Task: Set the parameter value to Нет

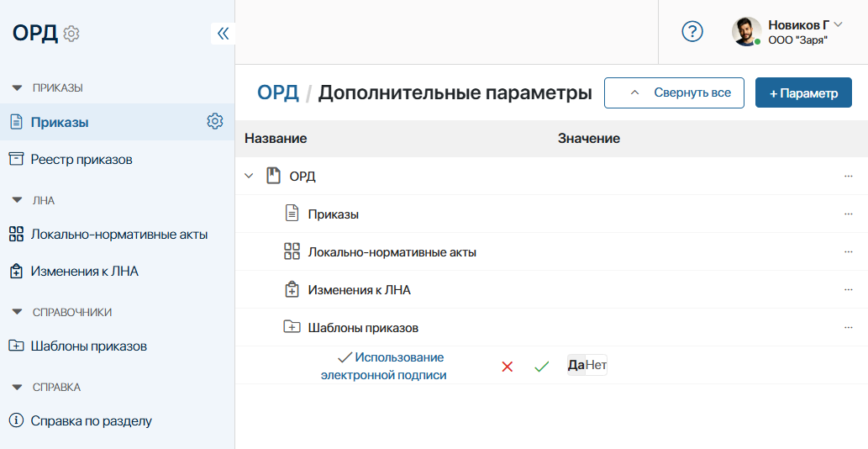Action: tap(596, 365)
